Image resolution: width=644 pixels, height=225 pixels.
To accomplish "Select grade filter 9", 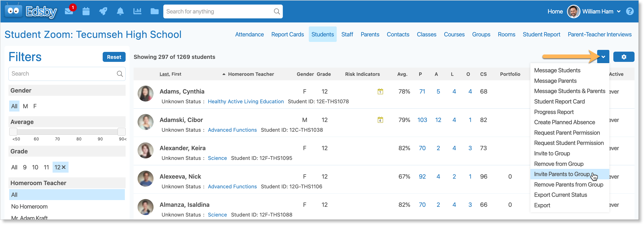I will point(24,167).
